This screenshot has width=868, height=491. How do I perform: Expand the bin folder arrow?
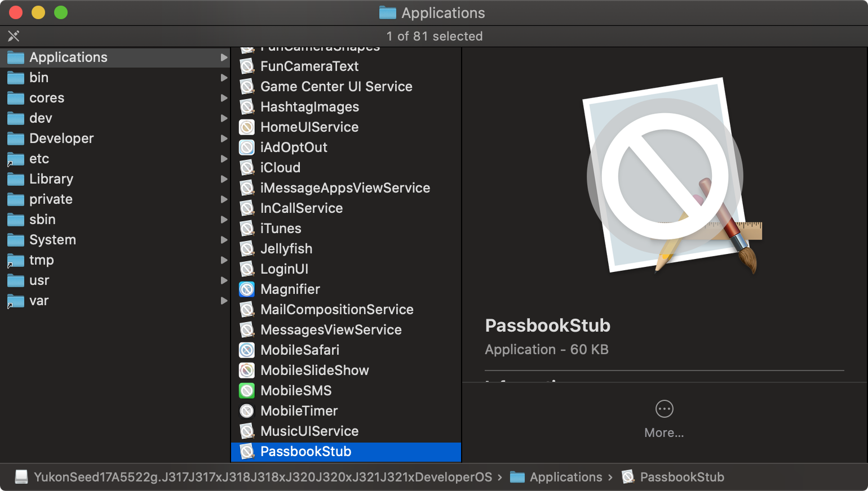[224, 78]
